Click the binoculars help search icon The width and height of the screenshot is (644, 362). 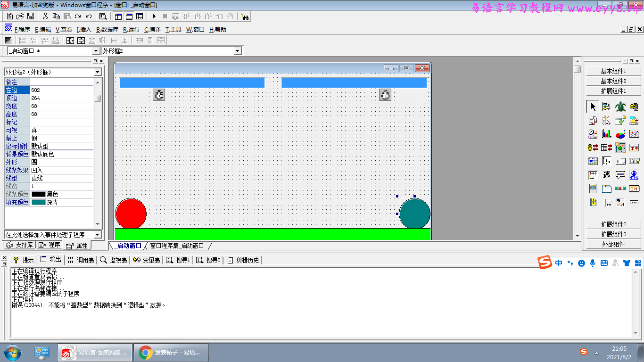coord(245,16)
